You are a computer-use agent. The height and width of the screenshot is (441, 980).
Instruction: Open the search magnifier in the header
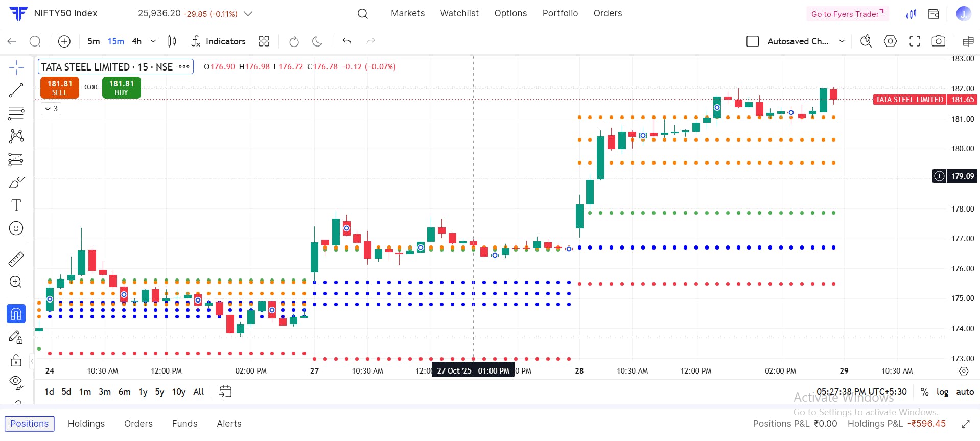[x=363, y=13]
